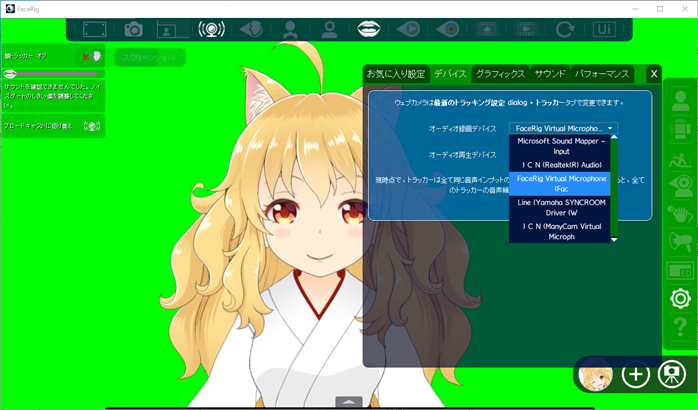Click the circular reset arrow icon

pyautogui.click(x=565, y=29)
